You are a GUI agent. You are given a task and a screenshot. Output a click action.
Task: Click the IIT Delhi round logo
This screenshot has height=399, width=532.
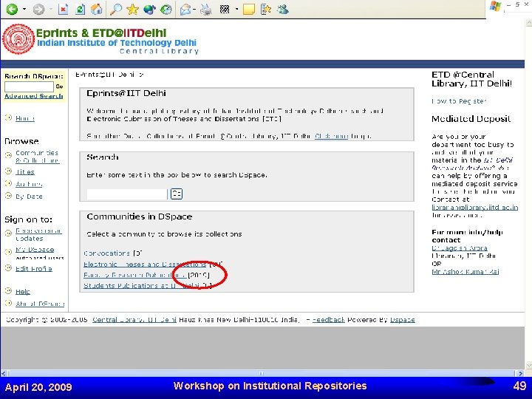pos(18,39)
